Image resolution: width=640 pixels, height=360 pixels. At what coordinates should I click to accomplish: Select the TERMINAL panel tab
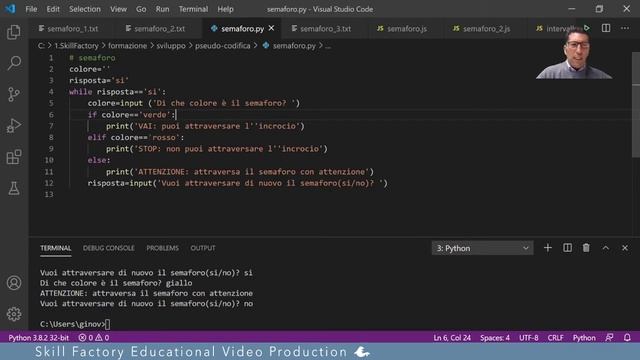coord(56,248)
